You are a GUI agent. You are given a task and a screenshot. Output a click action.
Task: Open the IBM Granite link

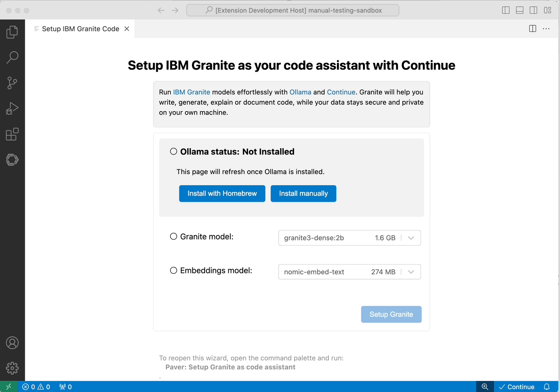(191, 92)
